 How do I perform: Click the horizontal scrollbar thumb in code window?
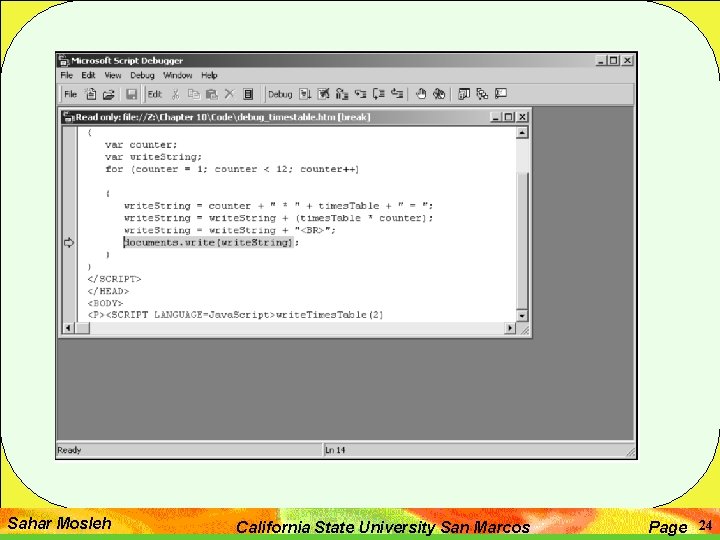[82, 328]
